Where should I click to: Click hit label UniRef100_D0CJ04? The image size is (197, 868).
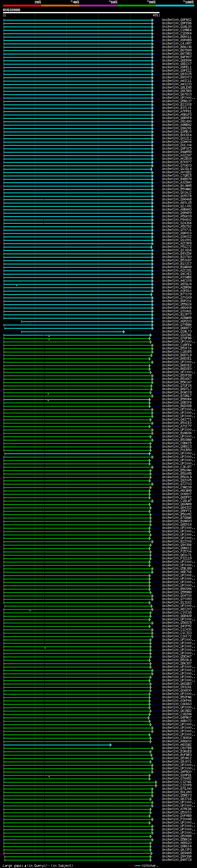[x=177, y=145]
